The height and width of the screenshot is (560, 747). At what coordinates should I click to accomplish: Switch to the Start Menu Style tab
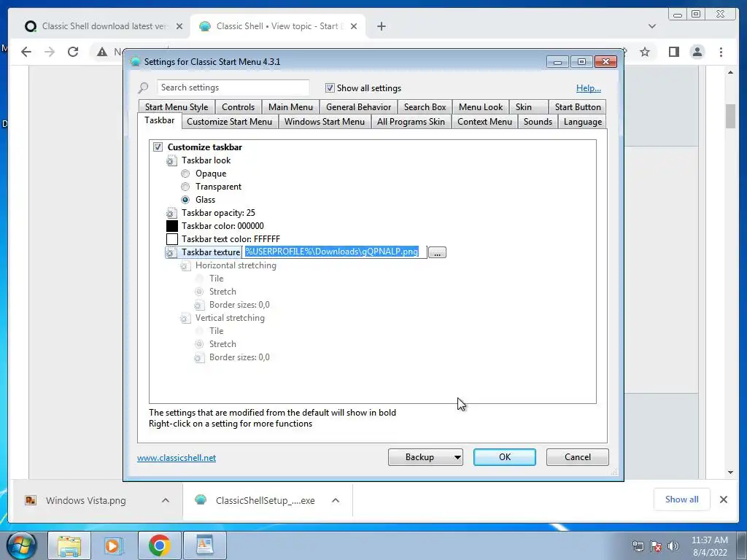pyautogui.click(x=177, y=107)
